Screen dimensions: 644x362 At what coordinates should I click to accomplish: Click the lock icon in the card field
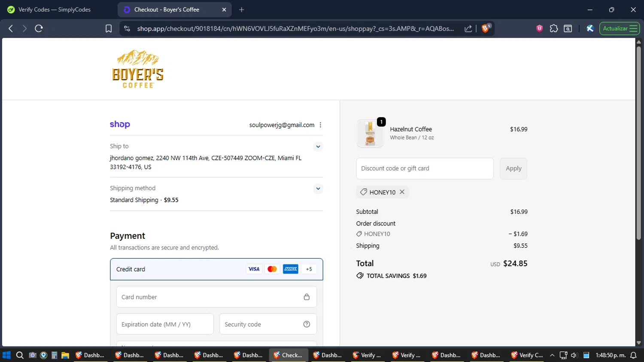pyautogui.click(x=307, y=297)
